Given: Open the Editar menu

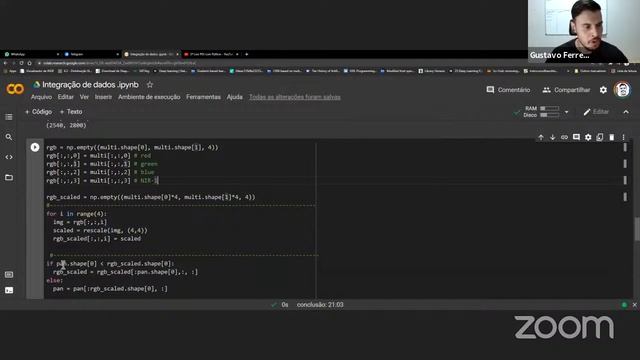Looking at the screenshot, I should pos(65,97).
